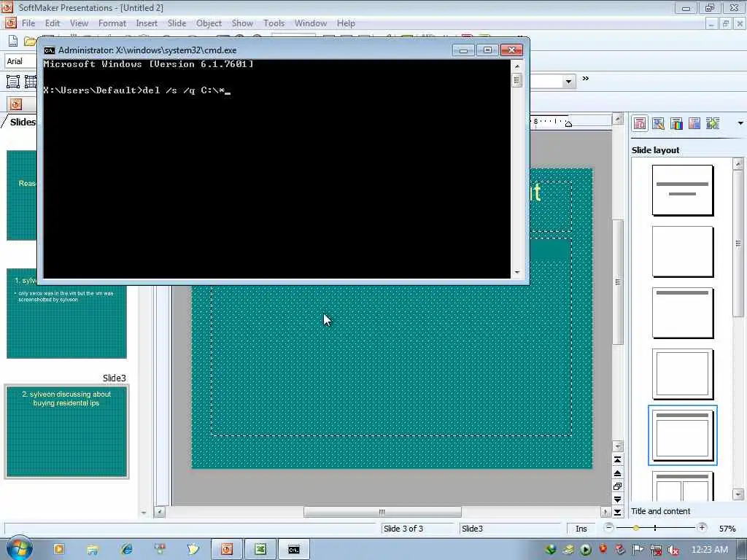The image size is (747, 560).
Task: Open the Format menu
Action: [112, 23]
